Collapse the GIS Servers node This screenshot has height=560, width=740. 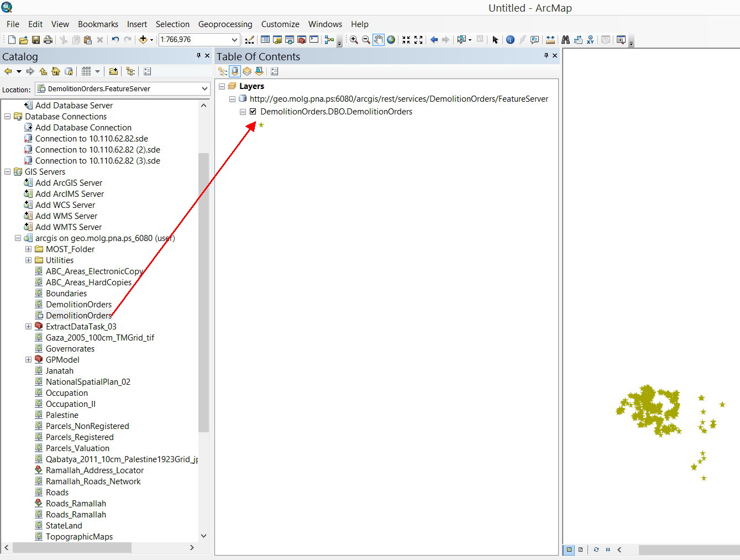[x=8, y=172]
